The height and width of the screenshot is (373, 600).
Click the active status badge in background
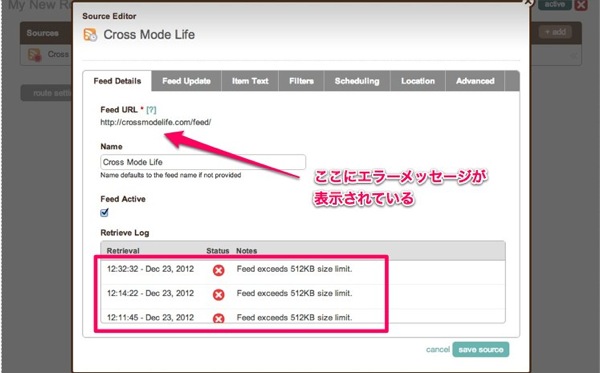[x=554, y=5]
